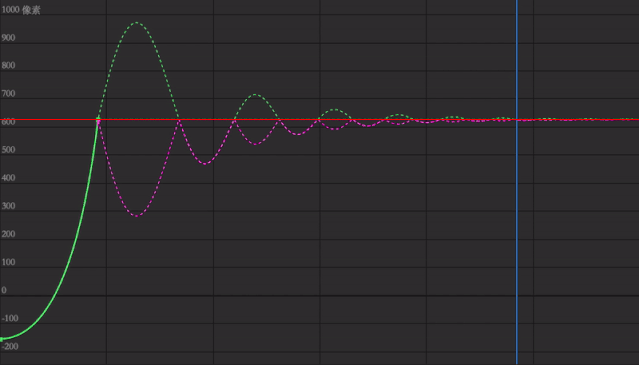Screen dimensions: 639x365
Task: Click the "200" axis value
Action: (x=9, y=234)
